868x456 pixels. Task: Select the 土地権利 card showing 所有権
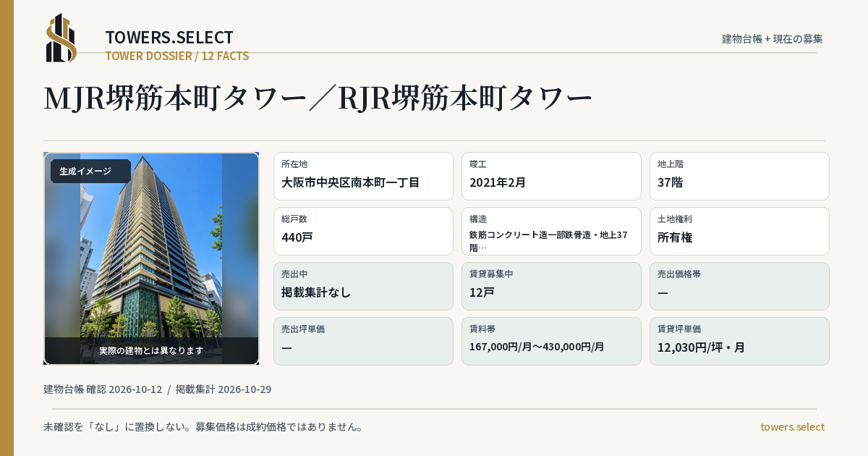tap(739, 231)
